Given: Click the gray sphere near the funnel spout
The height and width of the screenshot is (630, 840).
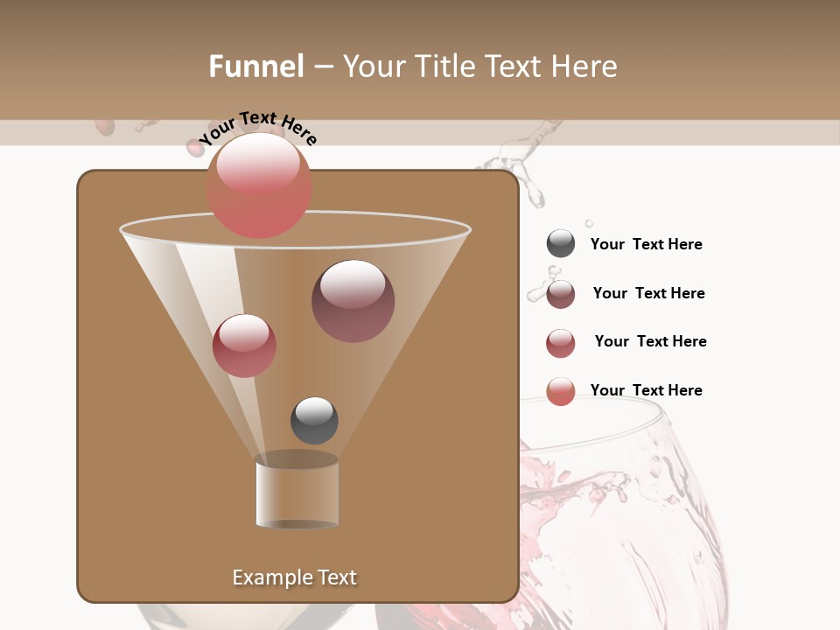Looking at the screenshot, I should (x=313, y=422).
